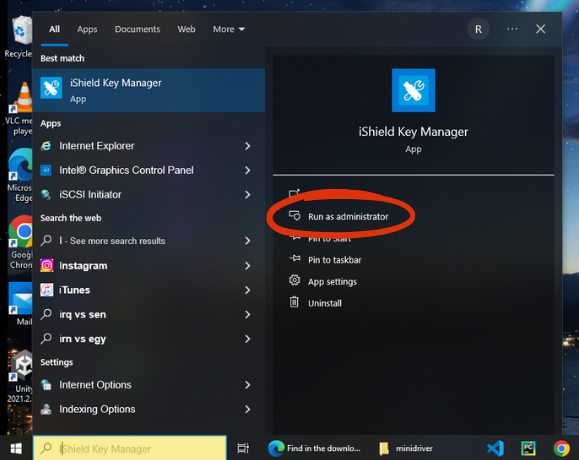Click the iSCSI Initiator icon
Image resolution: width=579 pixels, height=460 pixels.
pyautogui.click(x=46, y=195)
